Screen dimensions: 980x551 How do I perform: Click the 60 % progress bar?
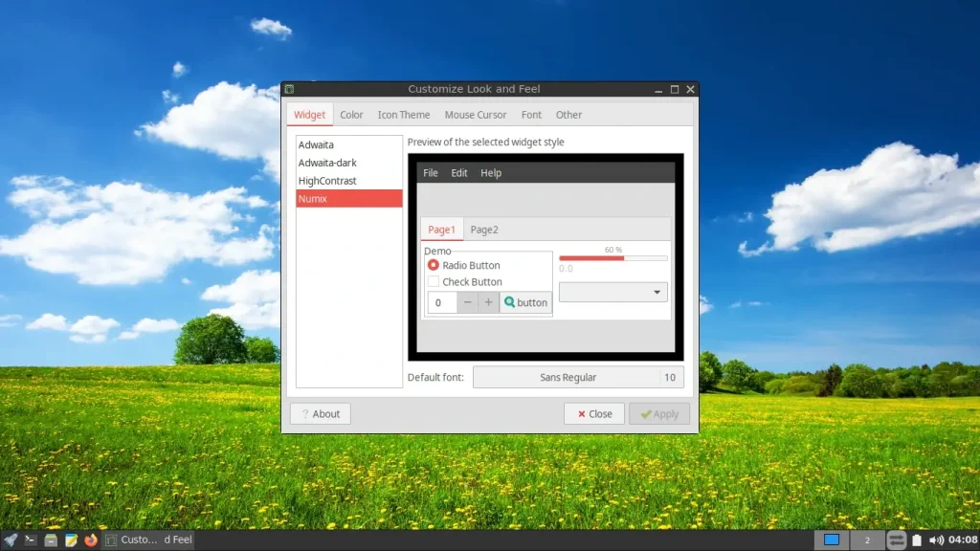(x=613, y=258)
